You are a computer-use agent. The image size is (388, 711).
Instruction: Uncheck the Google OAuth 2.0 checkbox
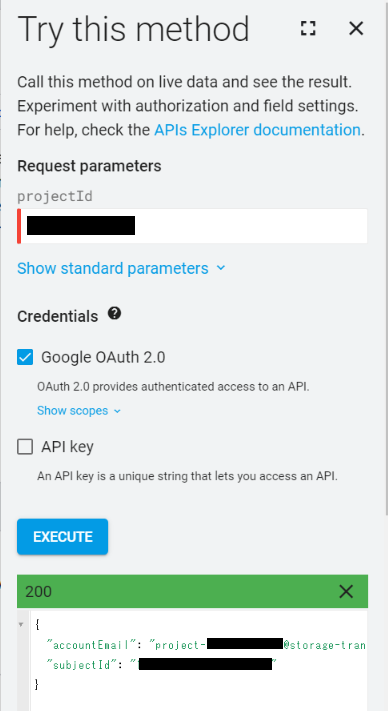[x=25, y=357]
